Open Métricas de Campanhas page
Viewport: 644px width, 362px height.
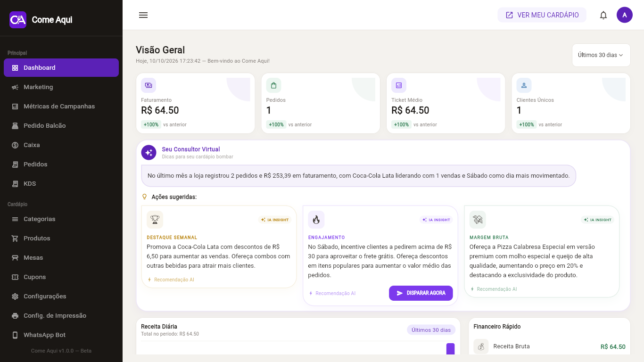(x=61, y=106)
